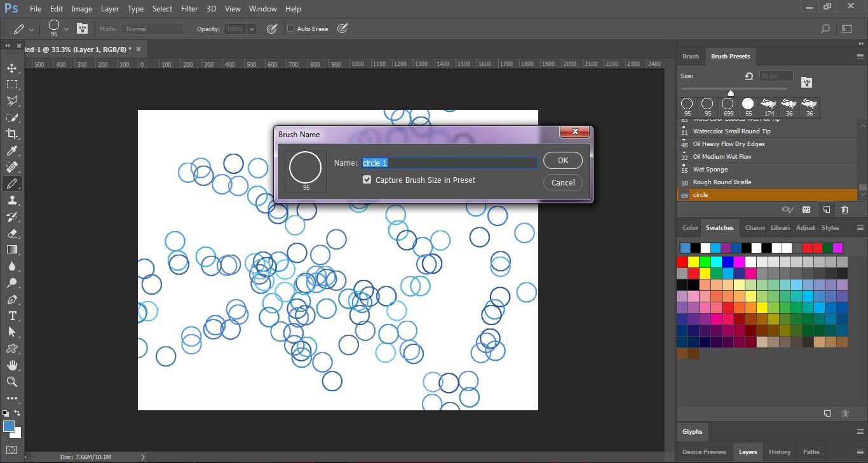This screenshot has height=463, width=868.
Task: Open the Pencil tool preset picker arrow
Action: (32, 29)
